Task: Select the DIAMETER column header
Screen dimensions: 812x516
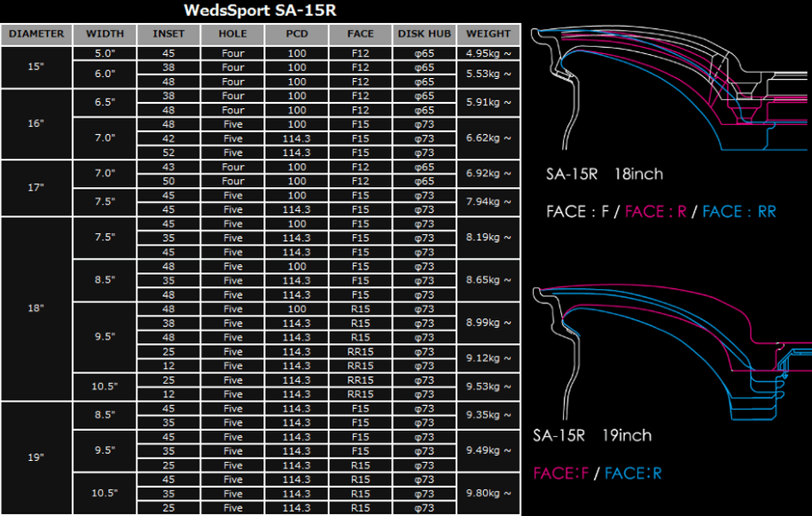Action: (x=36, y=35)
